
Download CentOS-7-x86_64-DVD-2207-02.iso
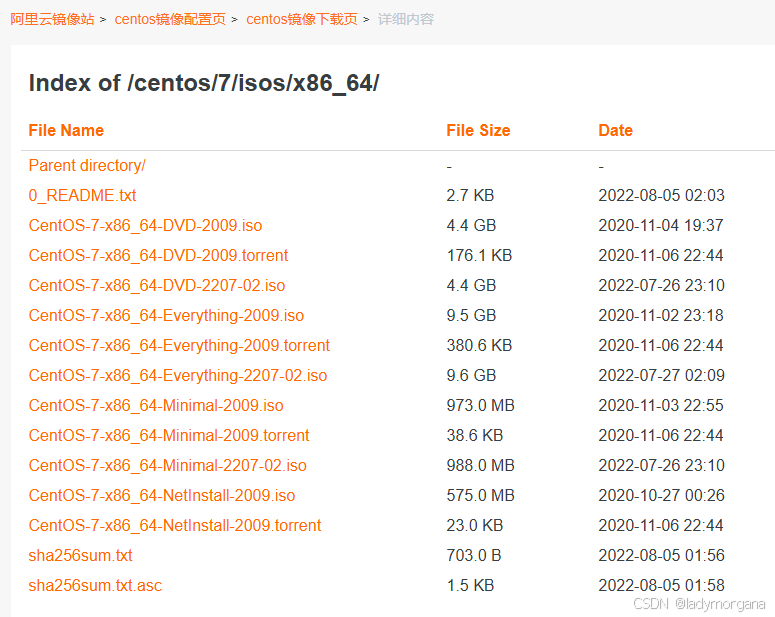pyautogui.click(x=157, y=285)
